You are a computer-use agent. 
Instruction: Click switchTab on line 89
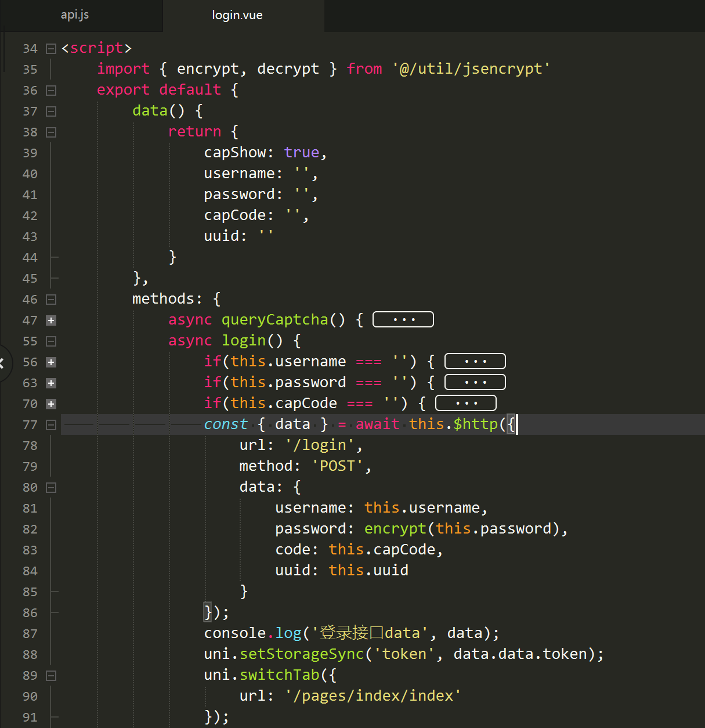280,675
